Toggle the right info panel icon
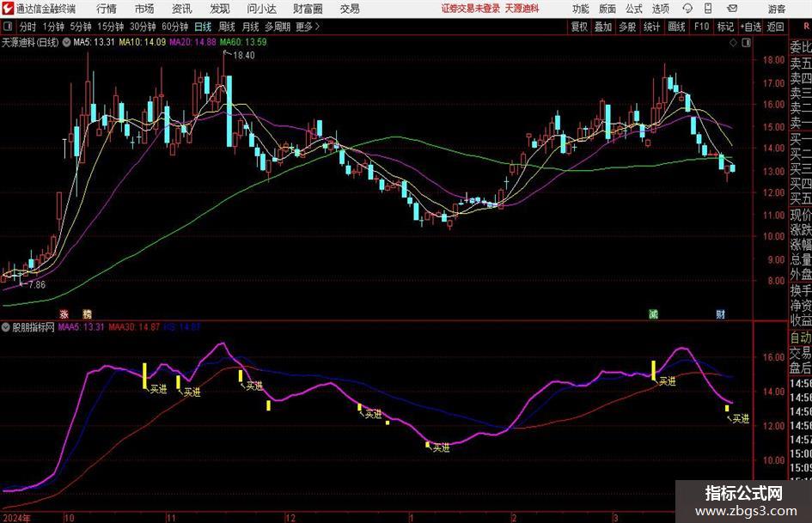The height and width of the screenshot is (523, 812). pyautogui.click(x=746, y=43)
